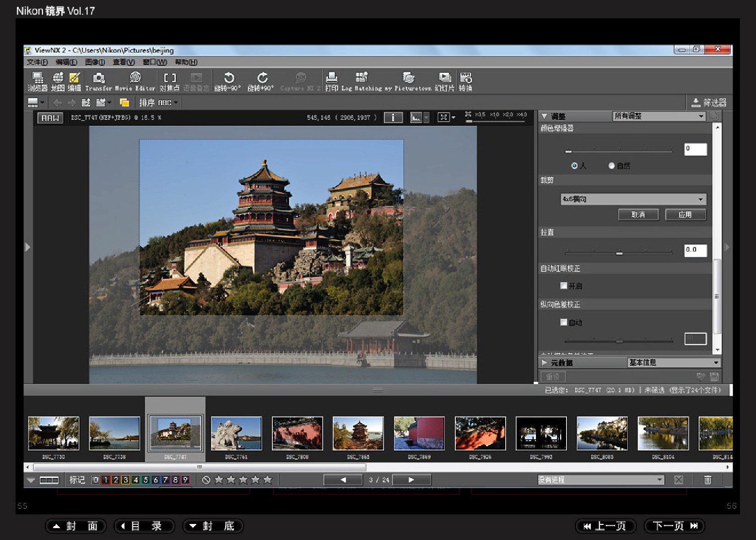The height and width of the screenshot is (540, 756).
Task: Open the Map (地图) view icon
Action: pyautogui.click(x=58, y=81)
